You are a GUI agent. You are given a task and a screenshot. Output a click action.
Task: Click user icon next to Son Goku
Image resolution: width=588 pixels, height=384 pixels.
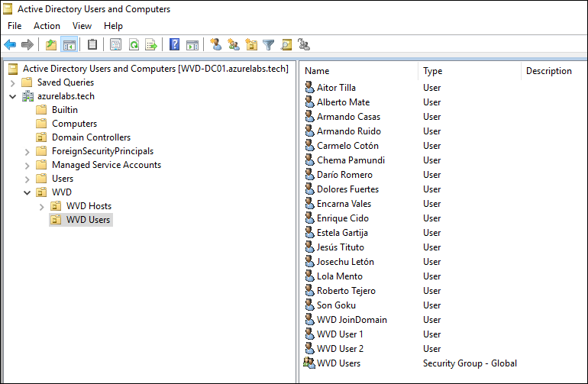click(x=309, y=305)
